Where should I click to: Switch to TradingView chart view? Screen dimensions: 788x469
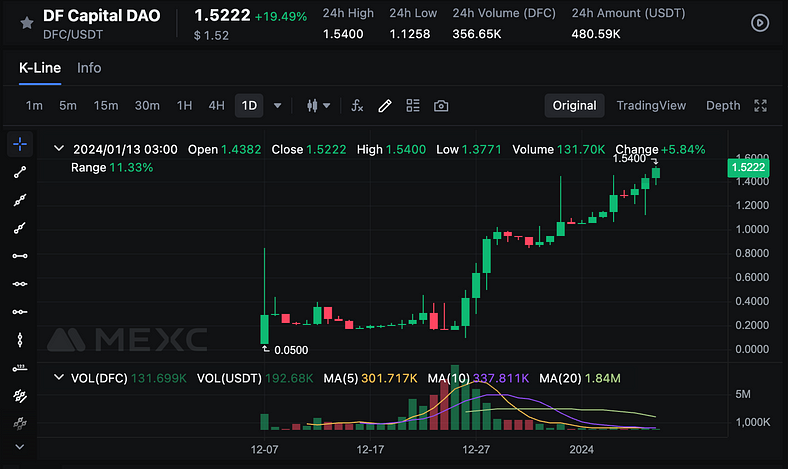tap(651, 106)
